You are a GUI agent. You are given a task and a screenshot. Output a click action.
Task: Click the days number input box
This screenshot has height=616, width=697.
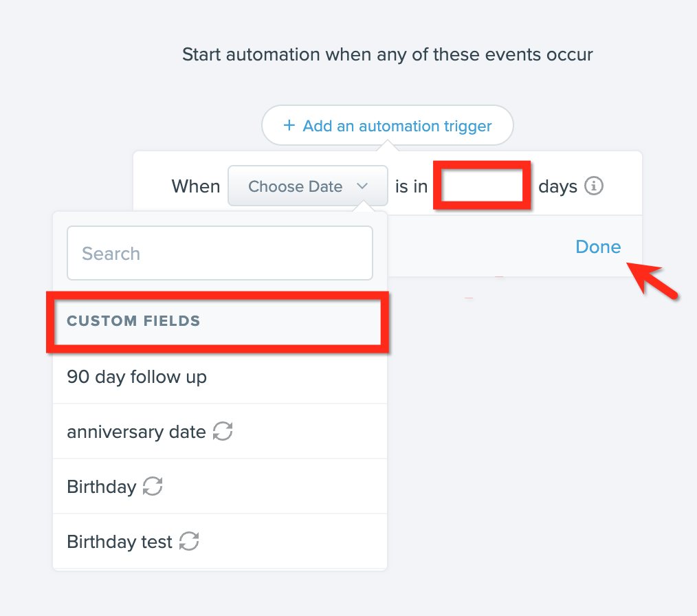482,186
